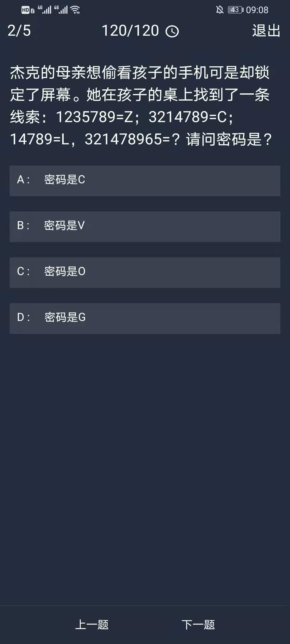Image resolution: width=290 pixels, height=644 pixels.
Task: Tap the 120/120 timer readout
Action: click(x=130, y=31)
